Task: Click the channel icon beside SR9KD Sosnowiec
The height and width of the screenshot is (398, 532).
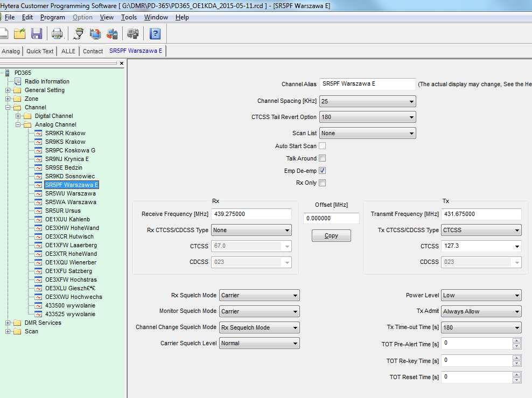Action: pos(38,176)
